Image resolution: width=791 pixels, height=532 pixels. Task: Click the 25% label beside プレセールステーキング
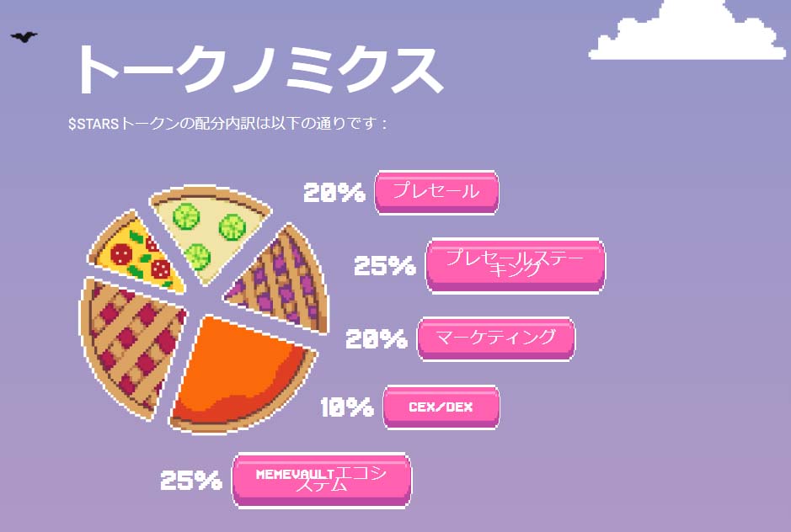pyautogui.click(x=385, y=266)
